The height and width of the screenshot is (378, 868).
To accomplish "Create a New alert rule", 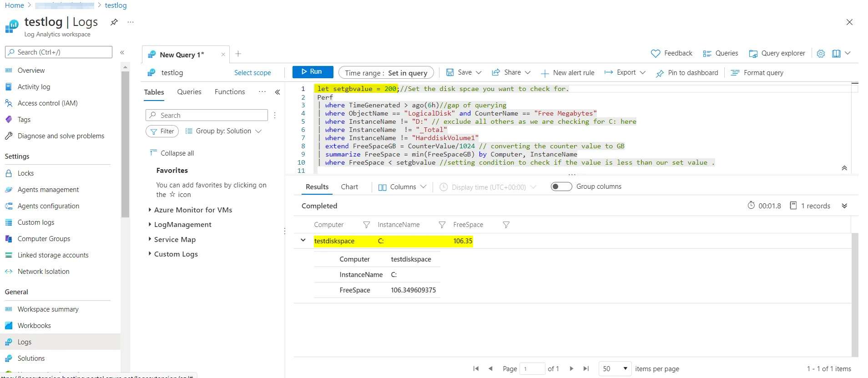I will pos(567,73).
